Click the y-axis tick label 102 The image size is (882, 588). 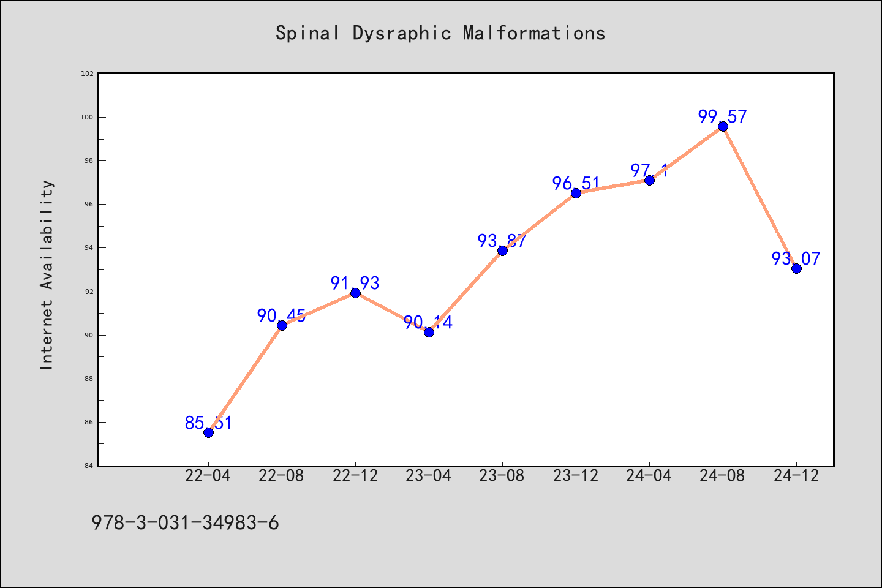tap(88, 73)
